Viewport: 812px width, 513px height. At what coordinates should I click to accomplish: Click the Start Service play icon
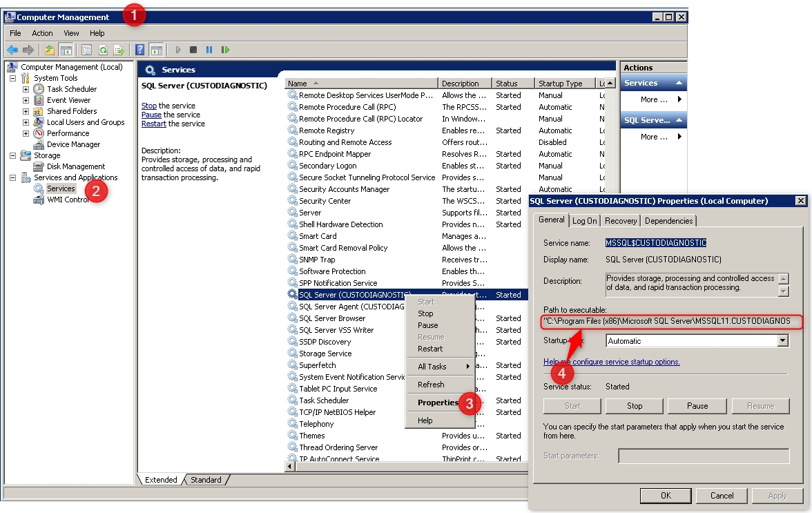[x=177, y=50]
